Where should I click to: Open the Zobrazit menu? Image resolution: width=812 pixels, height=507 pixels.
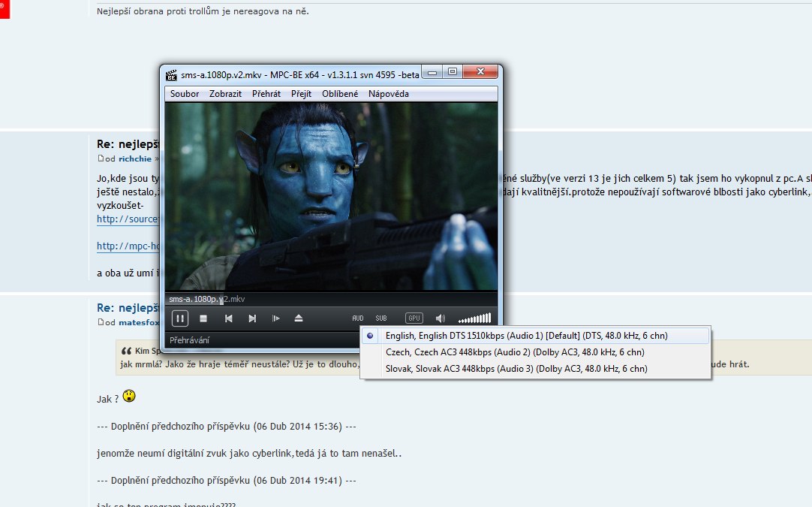click(225, 94)
